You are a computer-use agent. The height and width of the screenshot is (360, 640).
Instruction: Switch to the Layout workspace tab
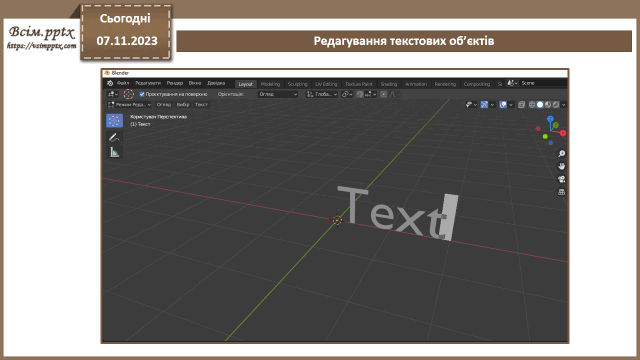pyautogui.click(x=245, y=84)
